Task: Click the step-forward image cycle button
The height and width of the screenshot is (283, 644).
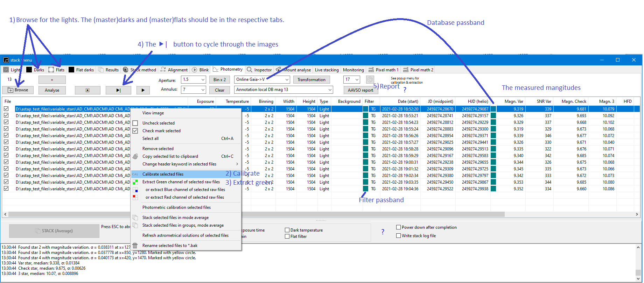Action: [118, 90]
